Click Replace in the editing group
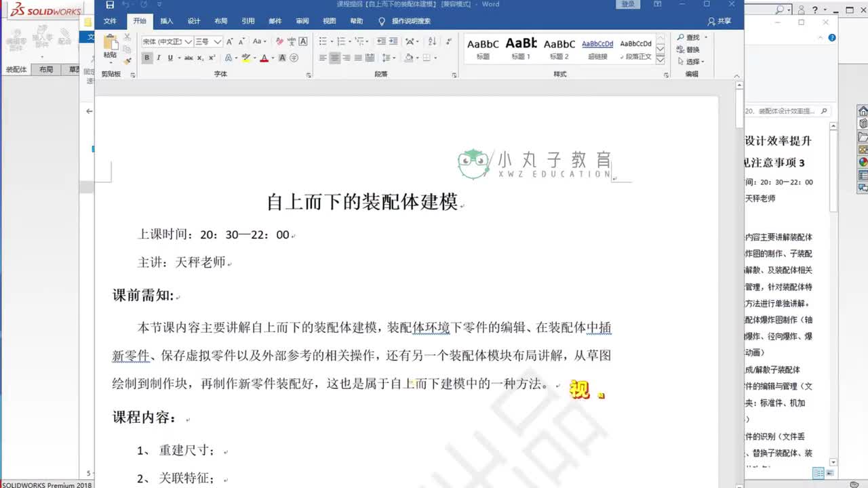This screenshot has width=868, height=488. [x=688, y=49]
